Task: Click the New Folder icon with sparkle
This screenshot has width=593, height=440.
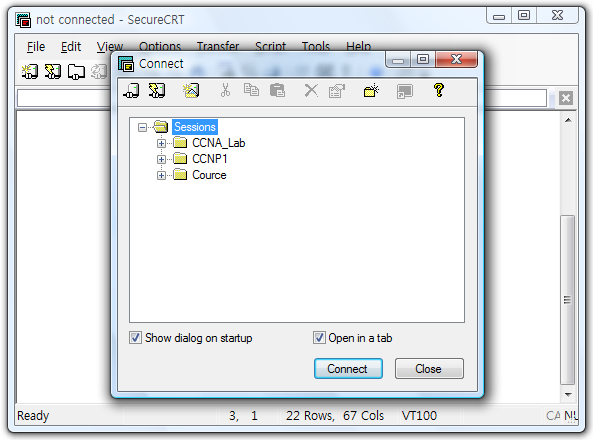Action: coord(371,91)
